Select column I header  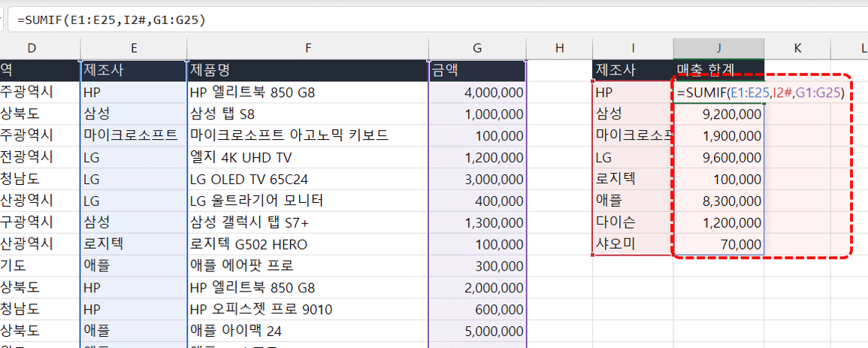click(634, 49)
